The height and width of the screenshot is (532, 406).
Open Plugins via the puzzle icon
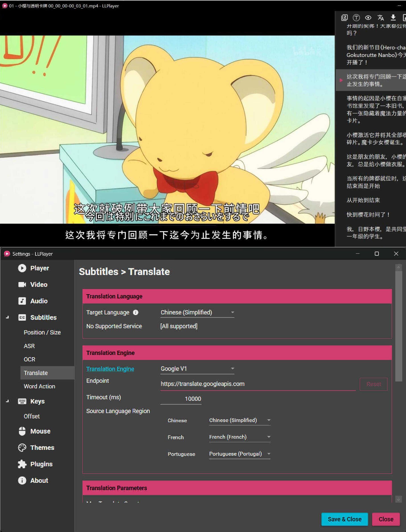tap(22, 464)
